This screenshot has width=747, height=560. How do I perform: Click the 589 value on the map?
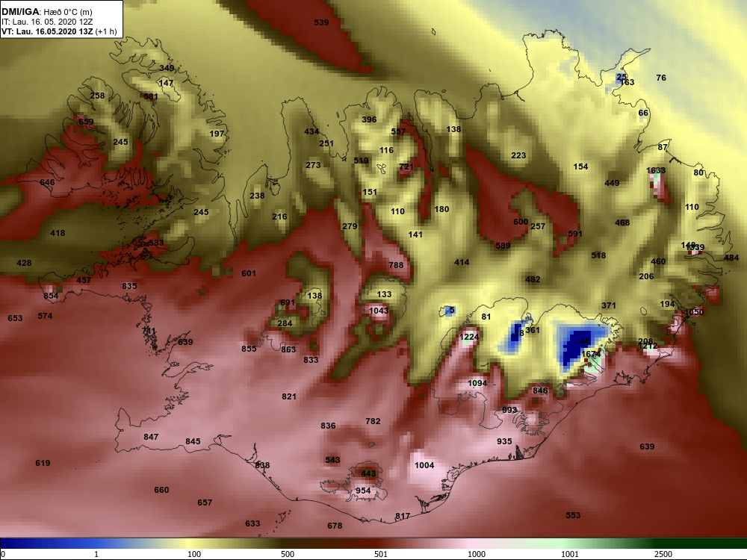point(503,246)
